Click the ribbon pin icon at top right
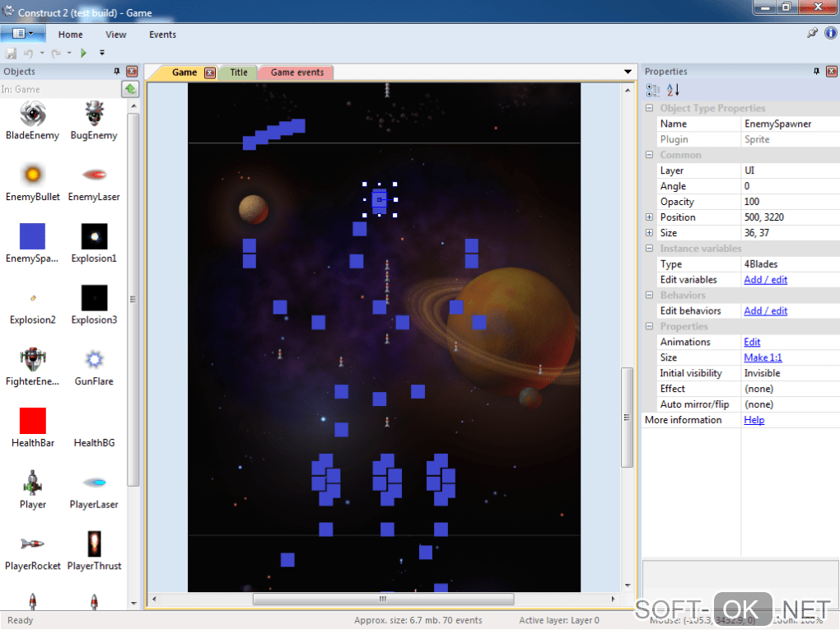The height and width of the screenshot is (630, 840). pyautogui.click(x=812, y=33)
